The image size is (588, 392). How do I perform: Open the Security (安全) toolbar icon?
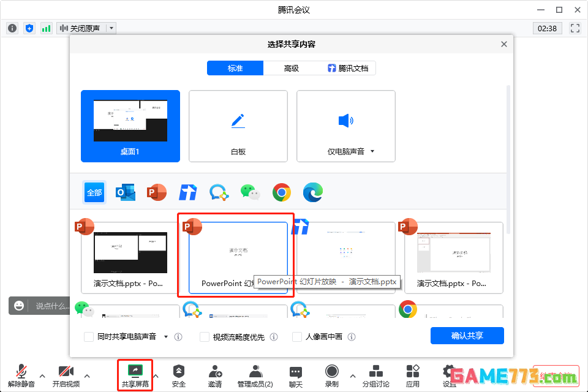coord(178,371)
